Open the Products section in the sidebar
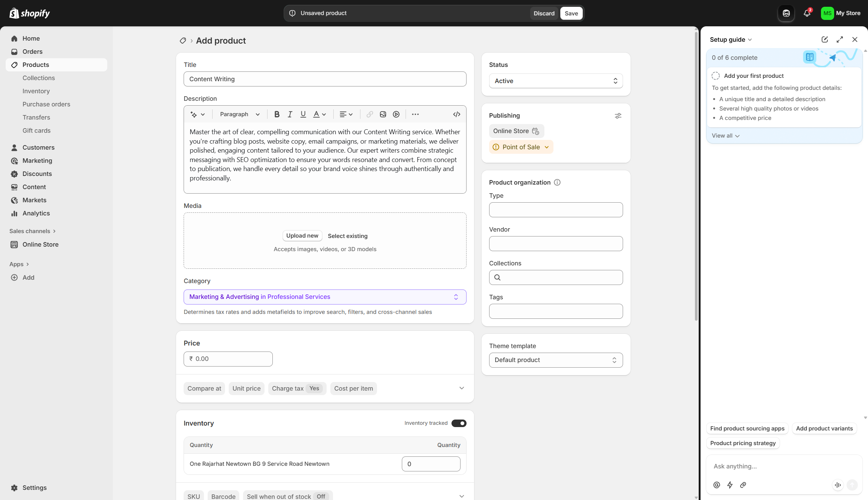Image resolution: width=868 pixels, height=500 pixels. (35, 65)
